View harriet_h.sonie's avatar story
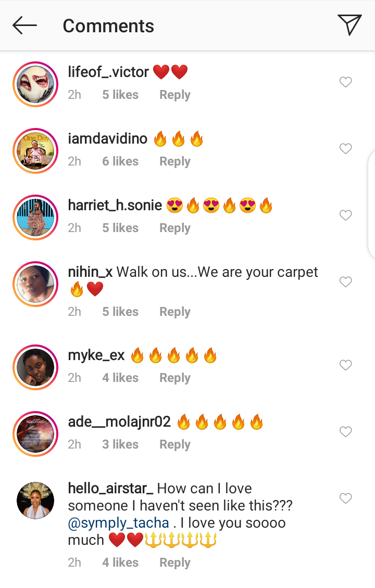The image size is (375, 588). [35, 218]
